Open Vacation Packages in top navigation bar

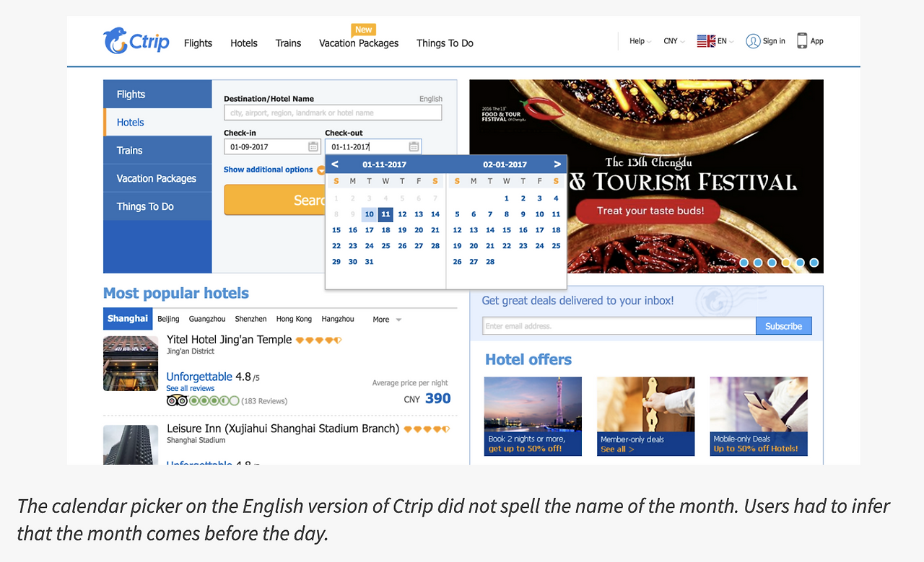click(359, 43)
